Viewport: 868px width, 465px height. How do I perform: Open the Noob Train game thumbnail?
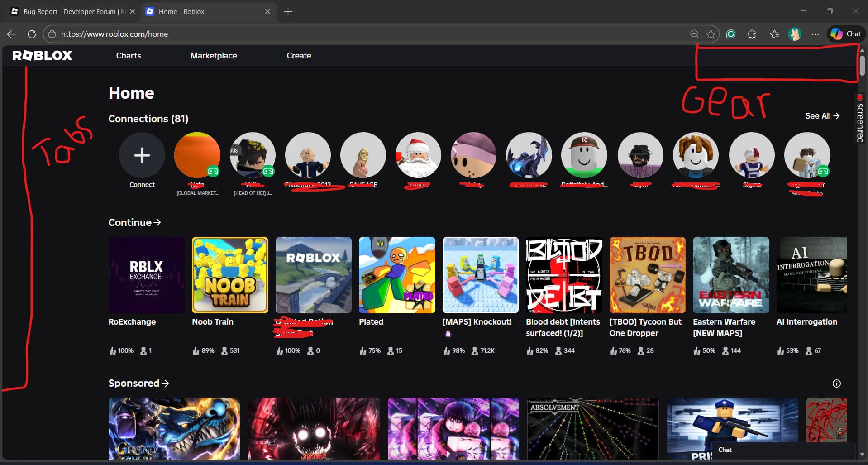[230, 275]
